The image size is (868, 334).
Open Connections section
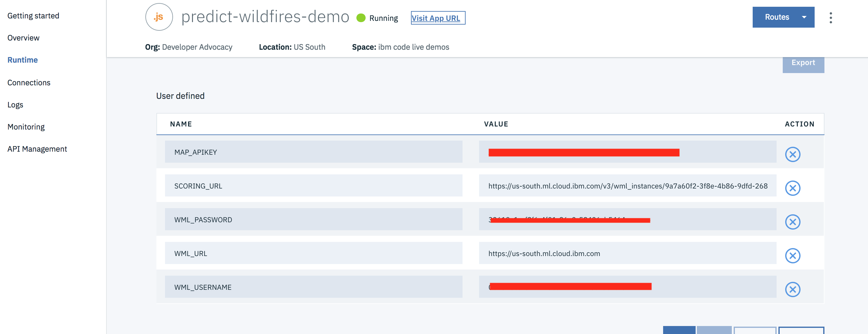[x=29, y=83]
